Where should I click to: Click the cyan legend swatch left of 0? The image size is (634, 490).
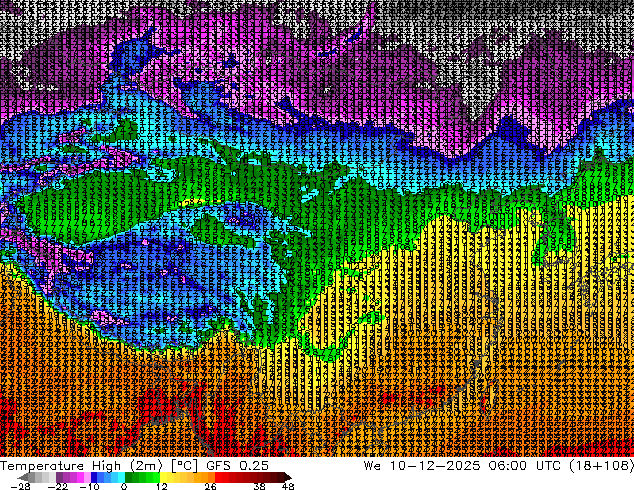[x=122, y=477]
